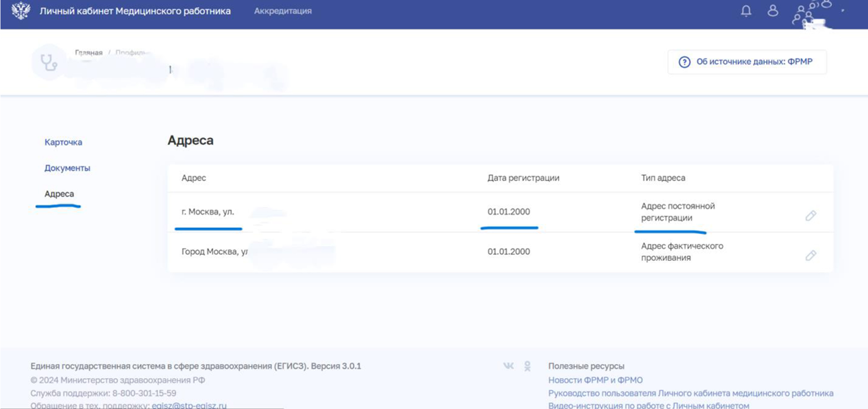This screenshot has width=868, height=409.
Task: Click the stethoscope profile icon
Action: click(49, 62)
